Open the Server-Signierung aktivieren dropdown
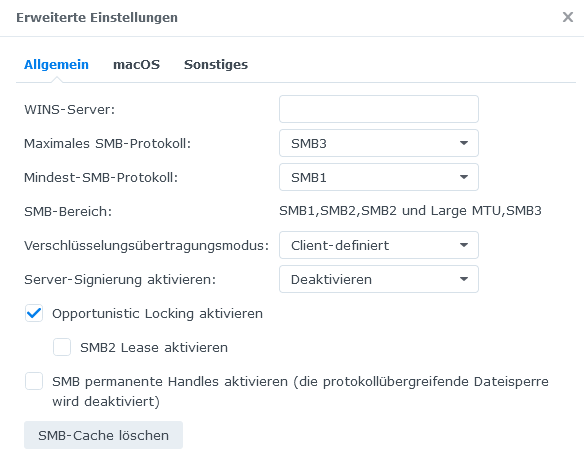584x452 pixels. [x=379, y=279]
